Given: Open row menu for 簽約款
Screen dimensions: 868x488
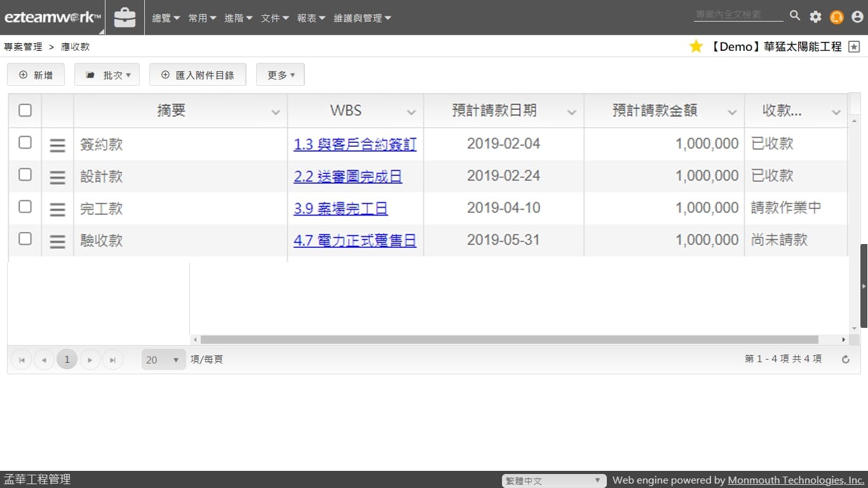Looking at the screenshot, I should pos(57,145).
